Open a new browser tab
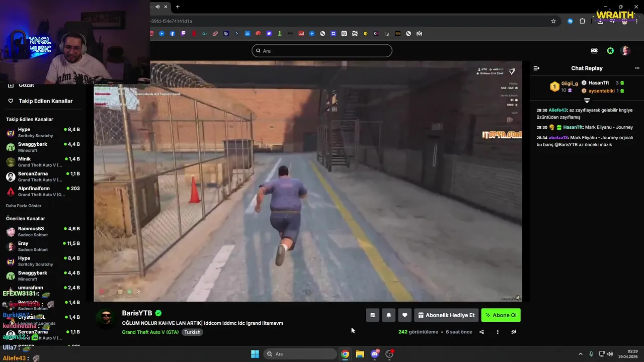This screenshot has width=644, height=362. (x=178, y=7)
